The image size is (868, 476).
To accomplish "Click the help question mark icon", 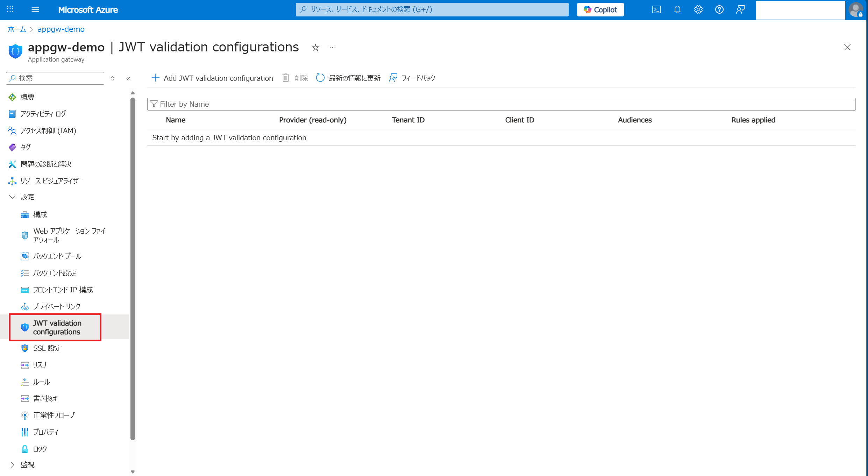I will [x=719, y=10].
